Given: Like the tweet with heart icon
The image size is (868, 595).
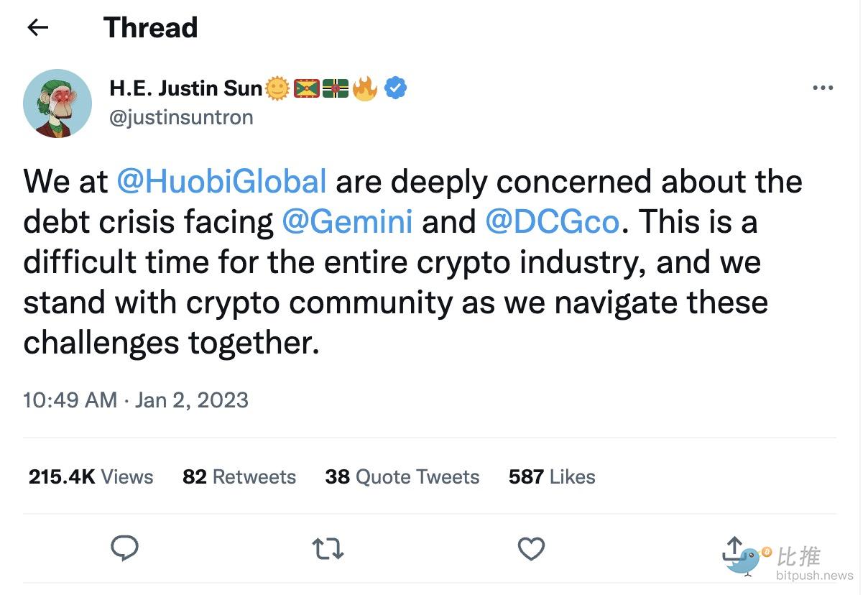Looking at the screenshot, I should tap(531, 550).
